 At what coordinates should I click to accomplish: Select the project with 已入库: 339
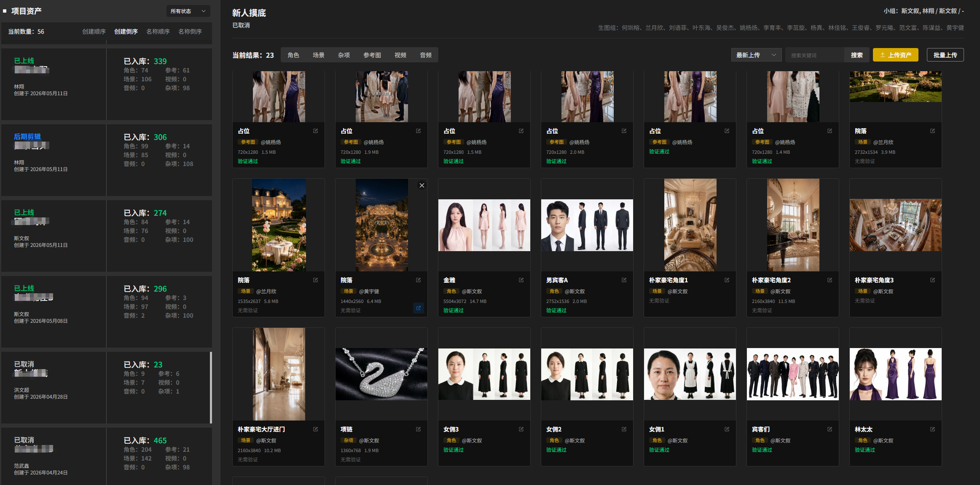coord(107,84)
